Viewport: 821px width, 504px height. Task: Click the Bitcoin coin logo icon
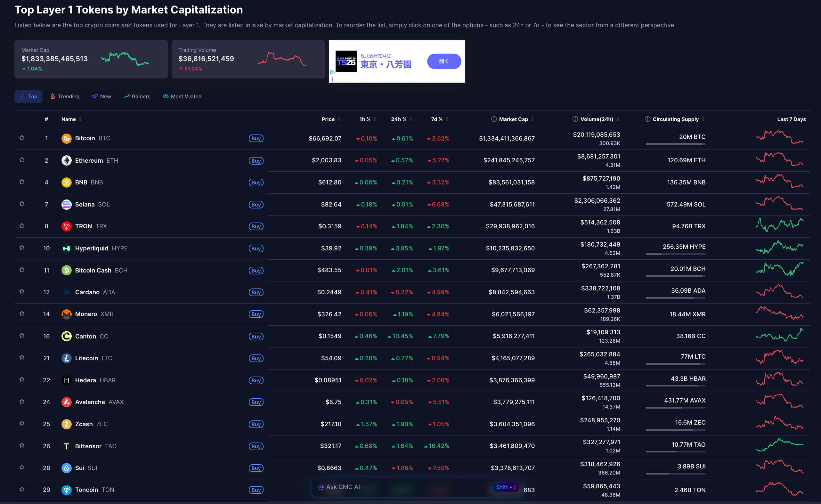[66, 138]
